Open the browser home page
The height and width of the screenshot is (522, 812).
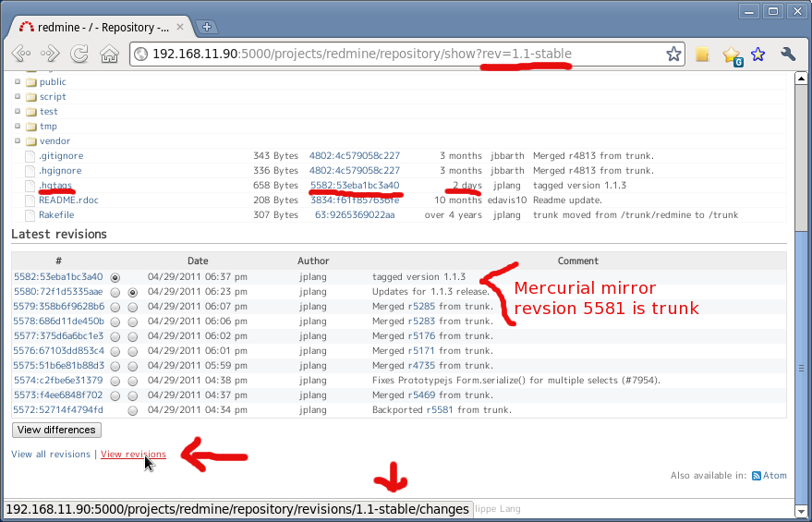tap(109, 54)
